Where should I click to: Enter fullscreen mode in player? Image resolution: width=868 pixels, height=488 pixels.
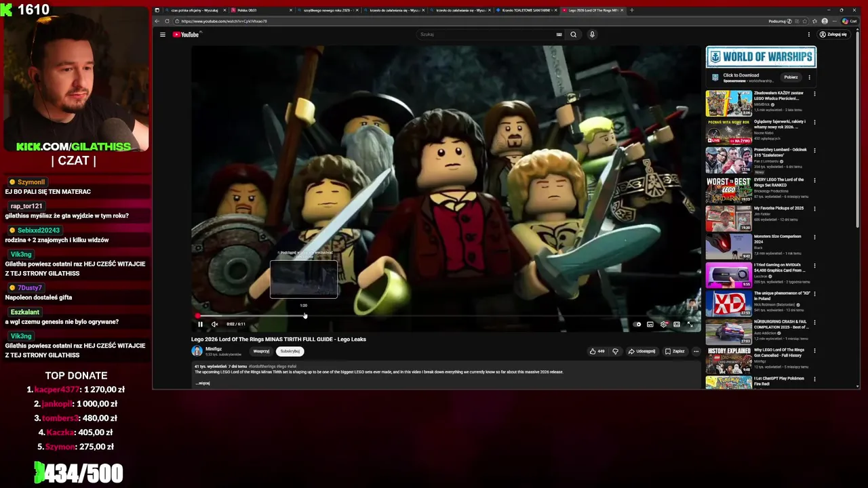point(690,324)
